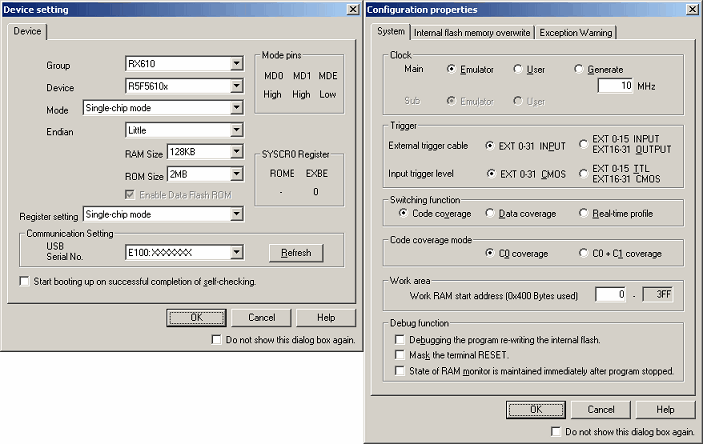
Task: Expand the Device dropdown list
Action: tap(236, 86)
